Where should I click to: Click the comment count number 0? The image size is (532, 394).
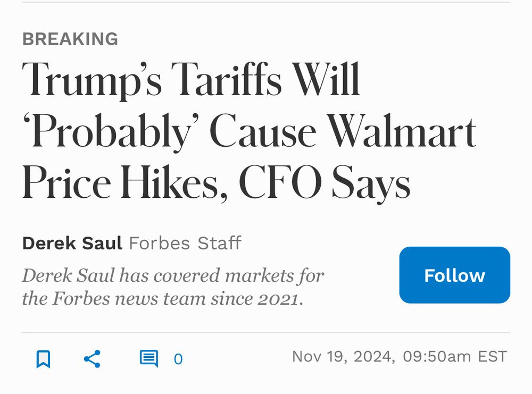[x=178, y=359]
